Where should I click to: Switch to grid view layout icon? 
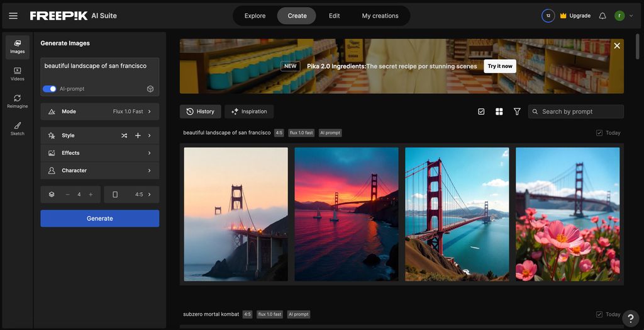[499, 111]
